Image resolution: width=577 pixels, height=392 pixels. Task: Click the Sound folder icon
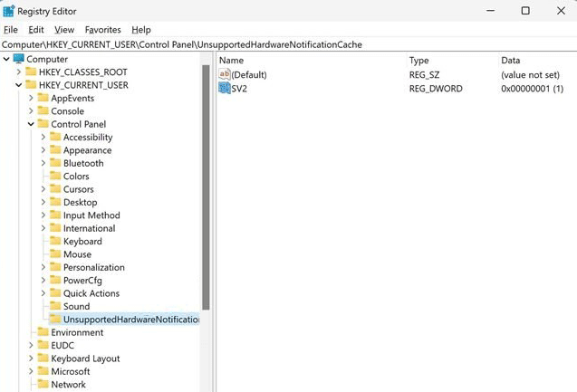coord(55,306)
